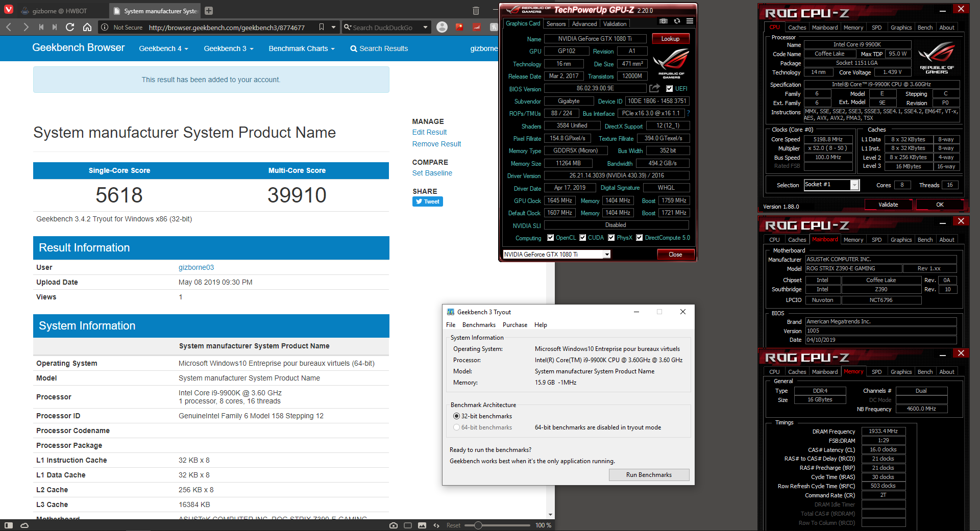Screen dimensions: 980x531
Task: Open closed tabs trash can icon
Action: 476,11
